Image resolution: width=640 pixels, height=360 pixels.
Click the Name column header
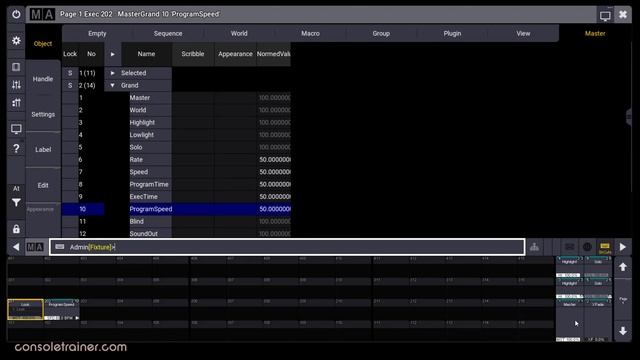(146, 54)
